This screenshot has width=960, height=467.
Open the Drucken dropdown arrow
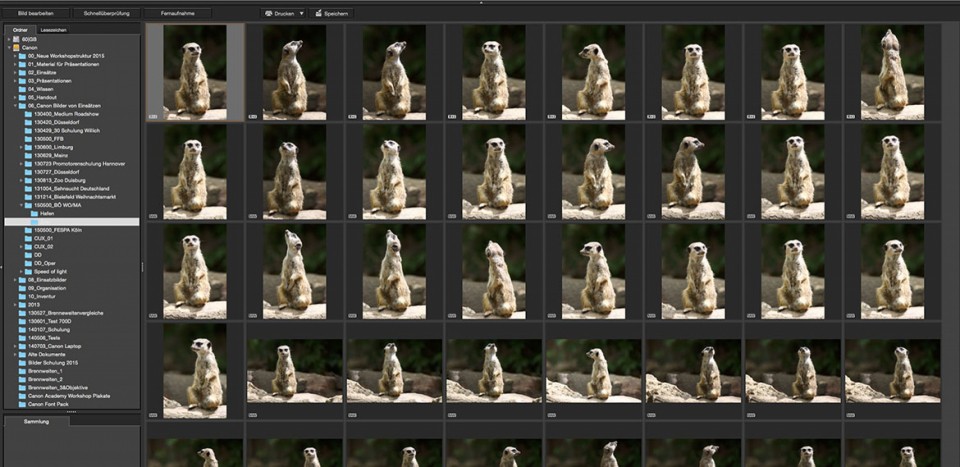tap(301, 13)
